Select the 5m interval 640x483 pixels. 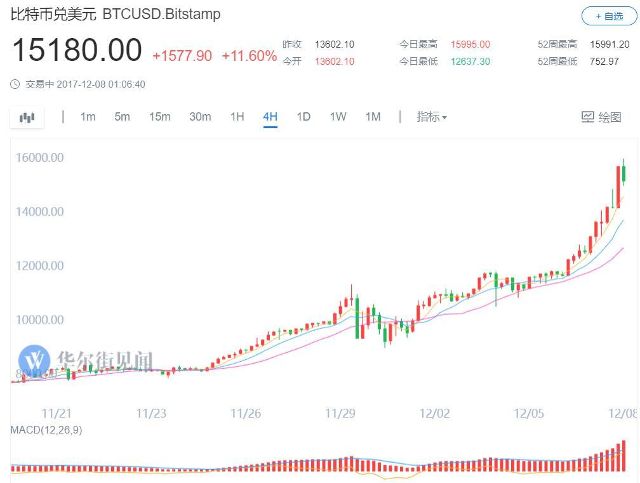[x=122, y=117]
